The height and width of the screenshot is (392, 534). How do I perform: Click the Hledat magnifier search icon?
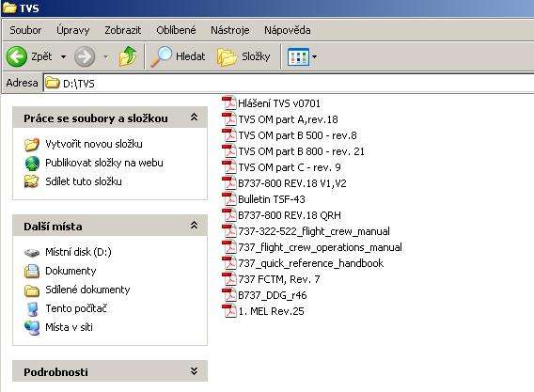click(161, 56)
